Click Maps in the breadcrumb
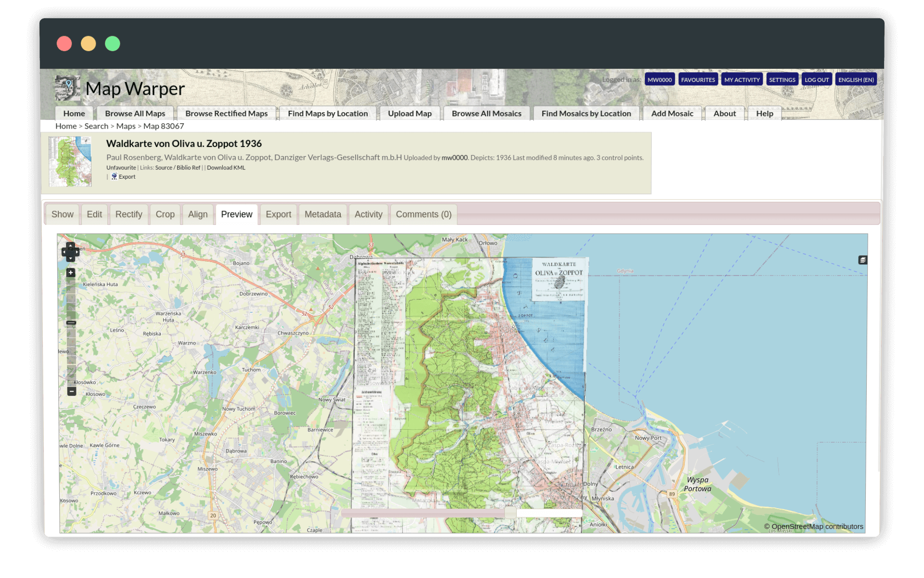The width and height of the screenshot is (924, 578). pyautogui.click(x=126, y=126)
